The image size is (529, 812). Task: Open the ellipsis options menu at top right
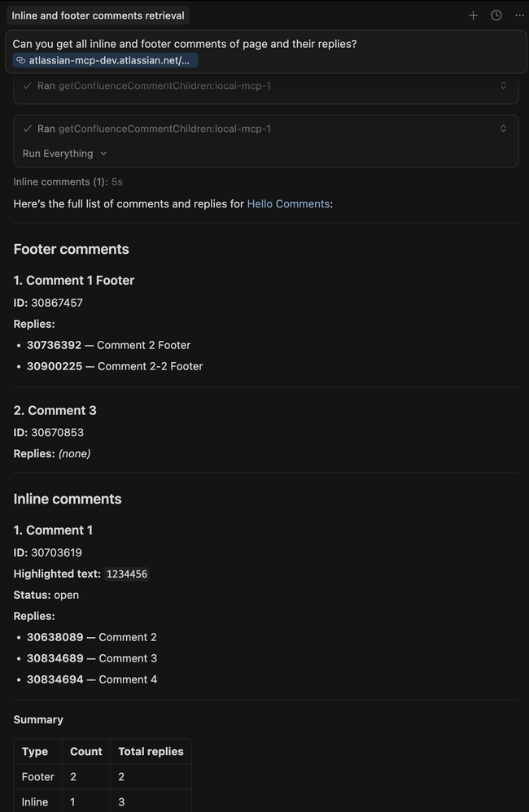pos(518,15)
